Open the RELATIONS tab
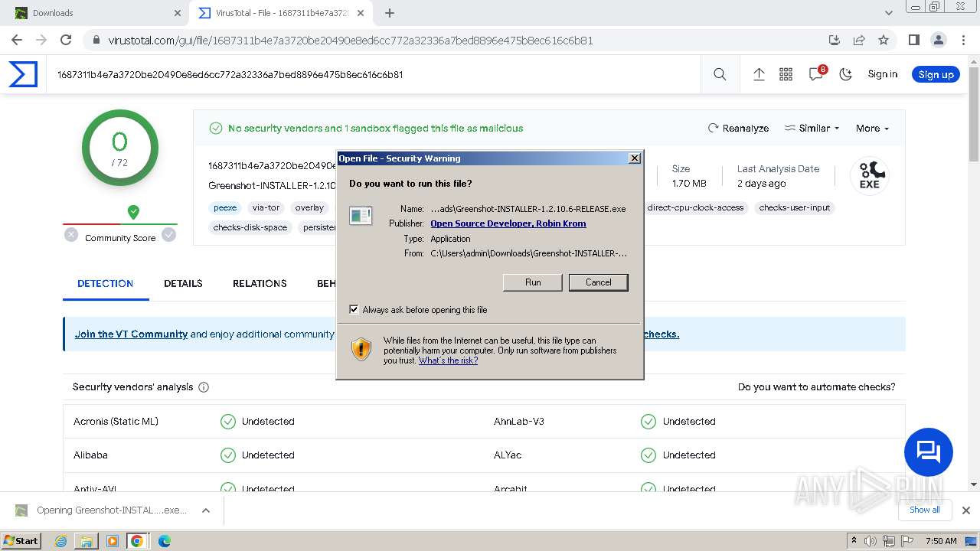 [260, 283]
